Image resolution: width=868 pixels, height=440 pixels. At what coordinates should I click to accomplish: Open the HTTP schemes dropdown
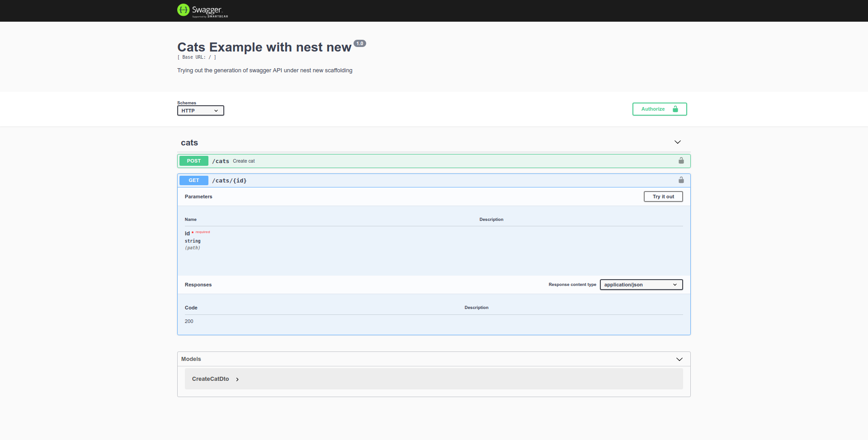[x=200, y=110]
